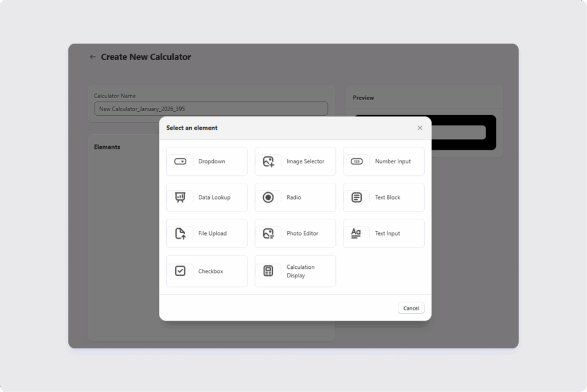Viewport: 587px width, 392px height.
Task: Click the Calculator Name input field
Action: (211, 109)
